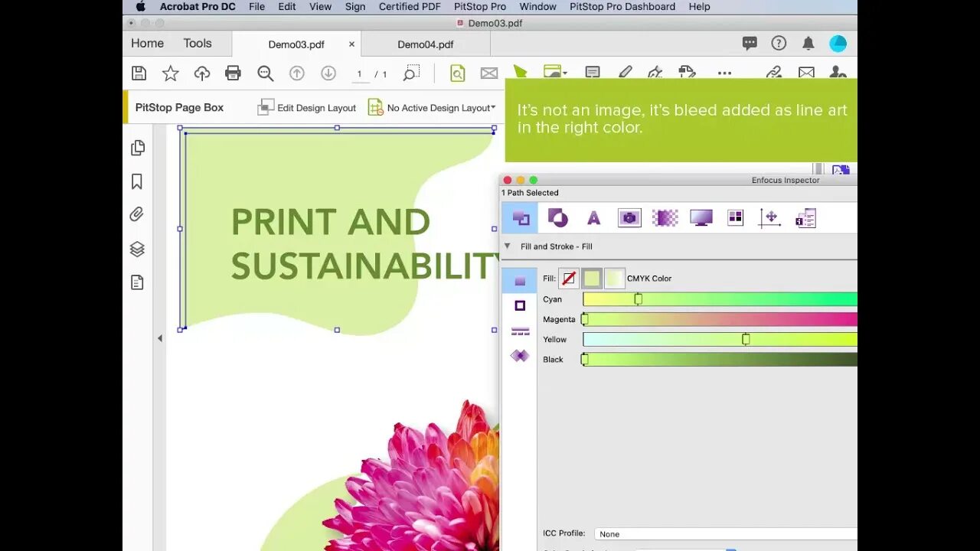Open the comment note tool
Viewport: 980px width, 551px height.
coord(593,72)
